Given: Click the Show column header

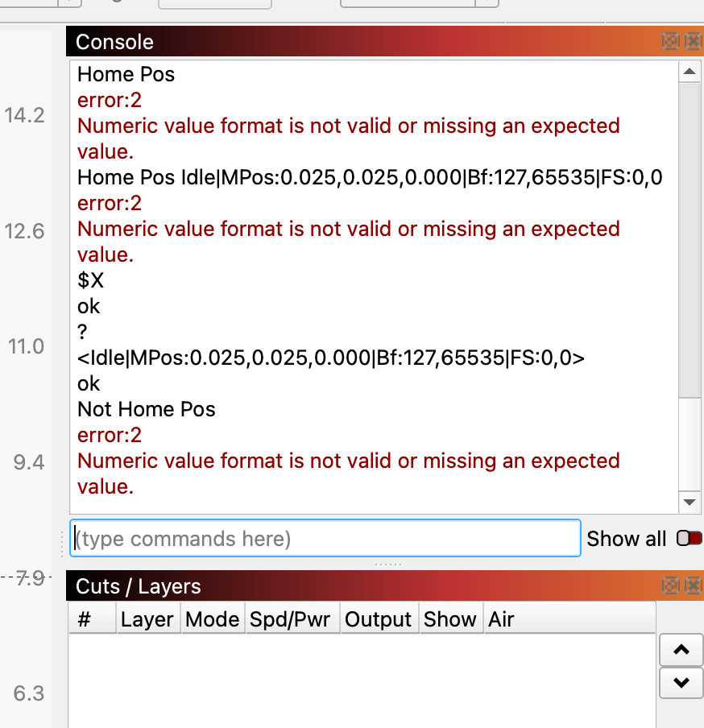Looking at the screenshot, I should coord(449,619).
